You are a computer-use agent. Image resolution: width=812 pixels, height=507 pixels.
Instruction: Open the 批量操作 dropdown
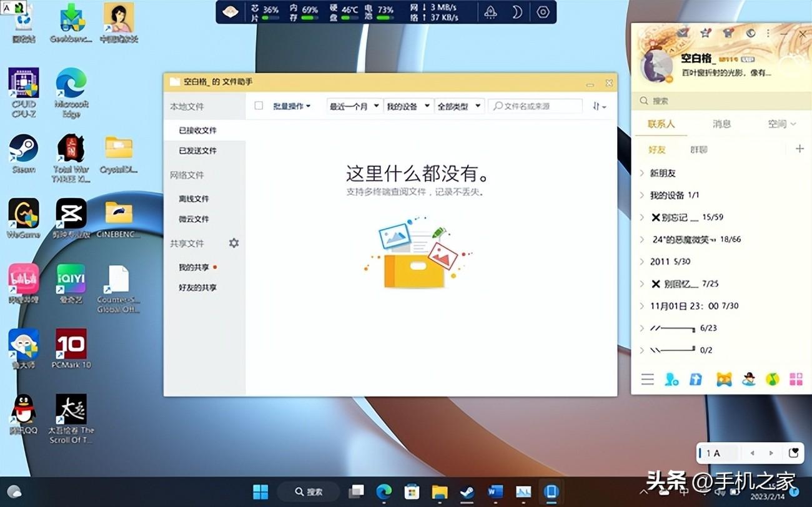pyautogui.click(x=292, y=106)
